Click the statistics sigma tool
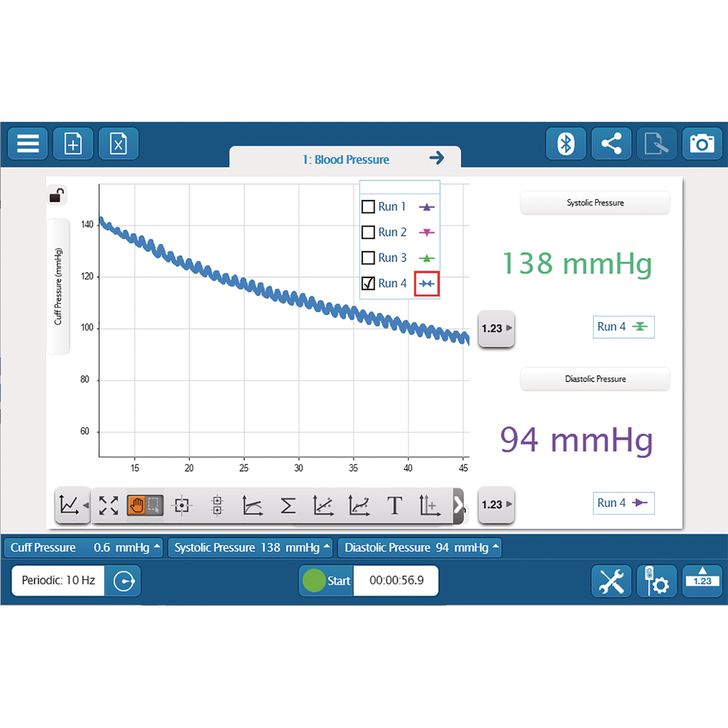The width and height of the screenshot is (728, 728). 288,505
